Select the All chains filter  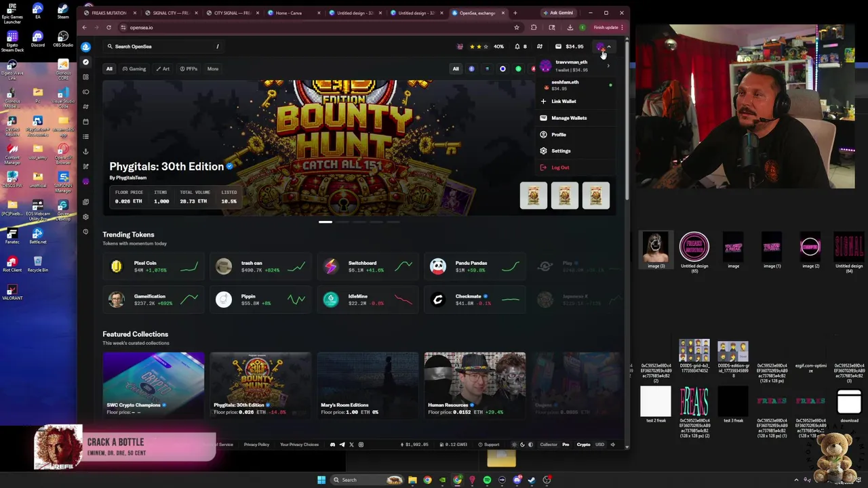(x=456, y=68)
